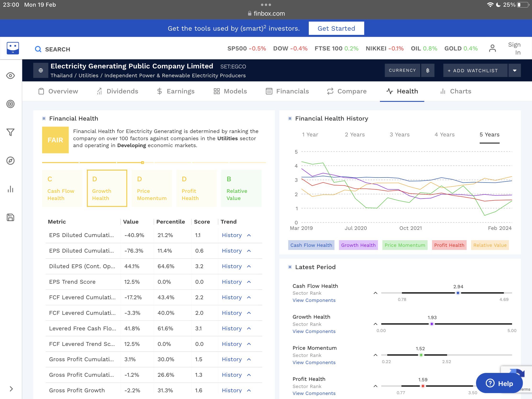Image resolution: width=532 pixels, height=399 pixels.
Task: Open the Add Watchlist dropdown arrow
Action: pos(515,70)
